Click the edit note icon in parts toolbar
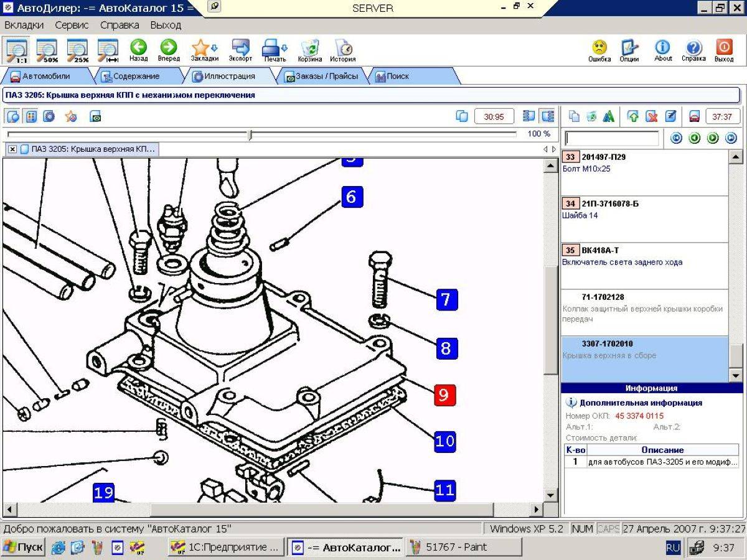 (x=670, y=116)
